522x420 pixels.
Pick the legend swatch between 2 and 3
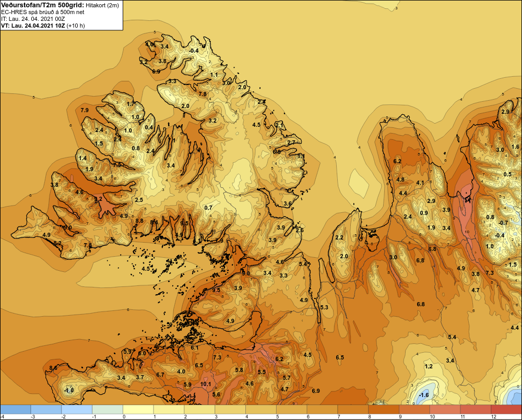tap(199, 410)
